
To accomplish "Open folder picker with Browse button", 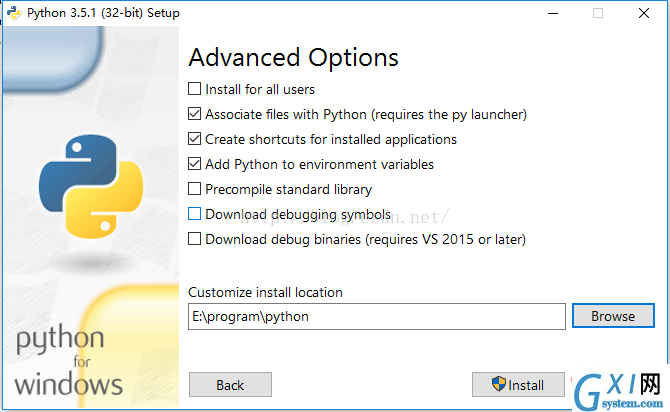I will [613, 316].
